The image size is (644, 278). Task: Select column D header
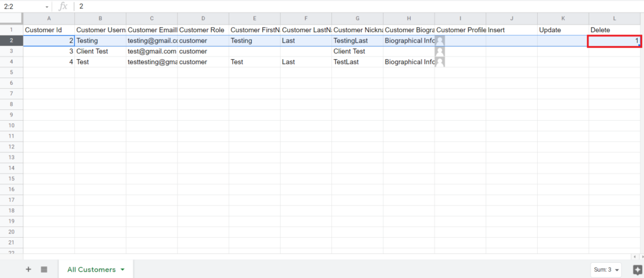click(203, 18)
